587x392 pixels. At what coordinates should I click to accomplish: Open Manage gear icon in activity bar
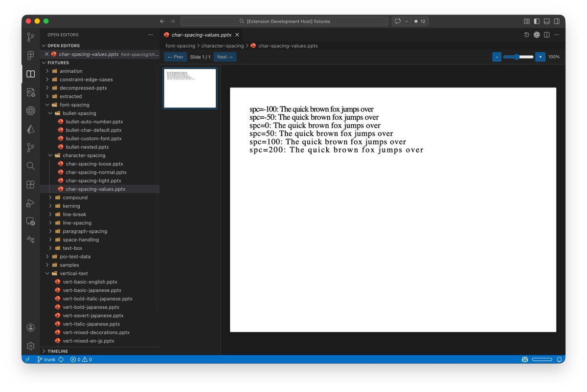30,346
